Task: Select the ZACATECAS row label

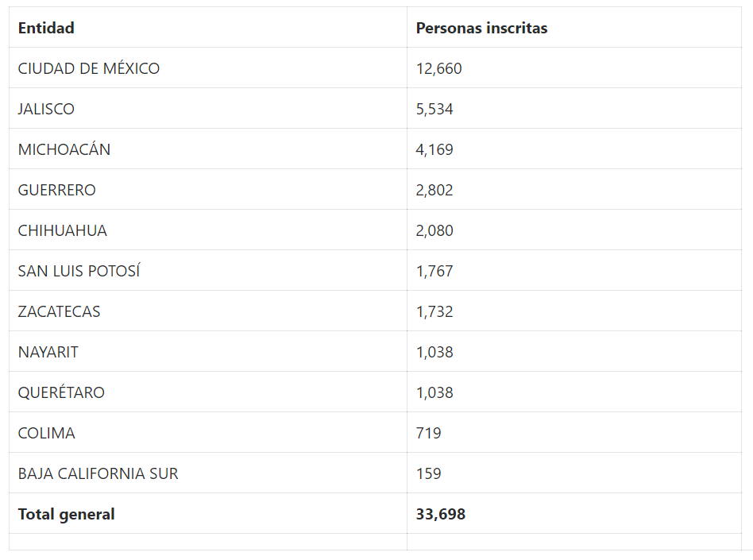Action: (59, 311)
